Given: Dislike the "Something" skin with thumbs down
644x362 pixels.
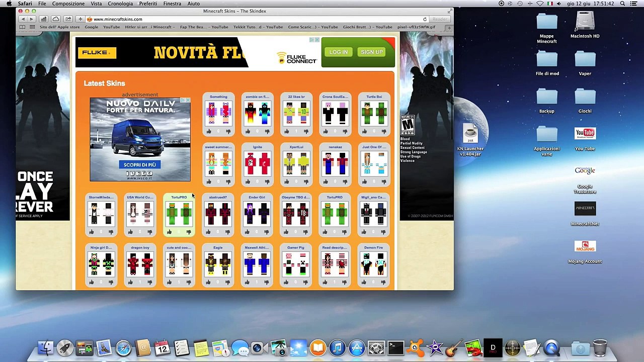Looking at the screenshot, I should point(228,132).
